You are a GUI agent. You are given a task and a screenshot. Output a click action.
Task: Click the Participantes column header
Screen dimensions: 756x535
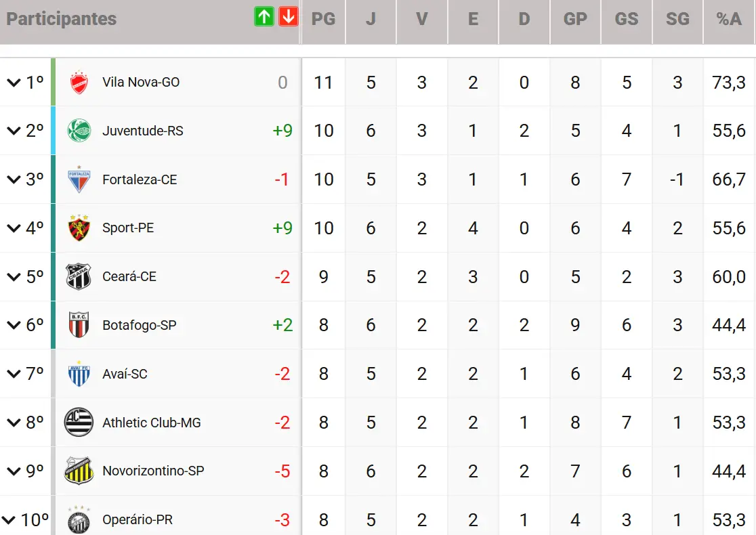[62, 19]
